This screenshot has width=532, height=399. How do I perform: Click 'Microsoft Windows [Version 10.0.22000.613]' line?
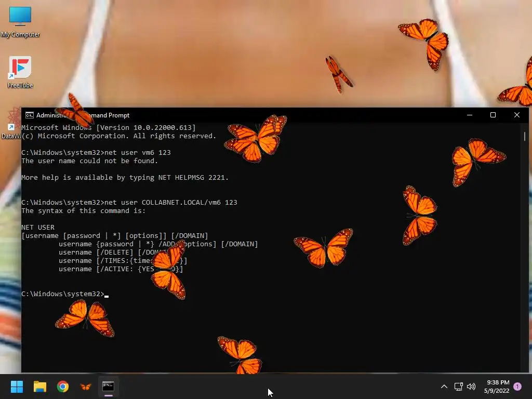point(109,128)
